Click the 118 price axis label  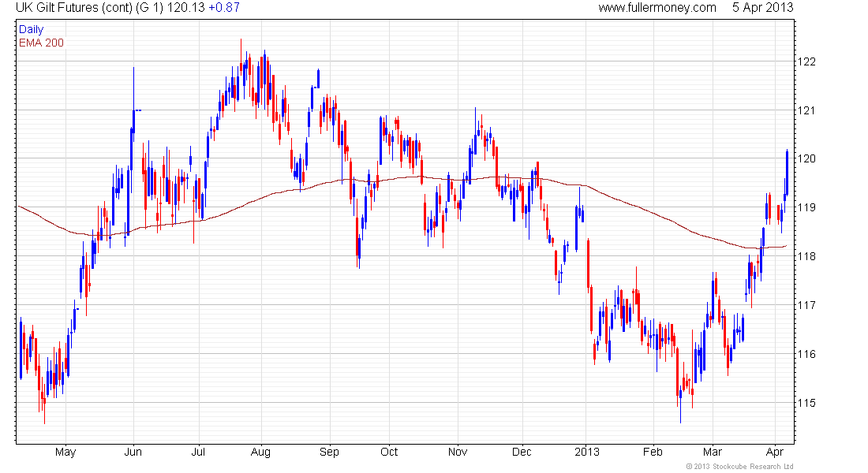point(806,256)
